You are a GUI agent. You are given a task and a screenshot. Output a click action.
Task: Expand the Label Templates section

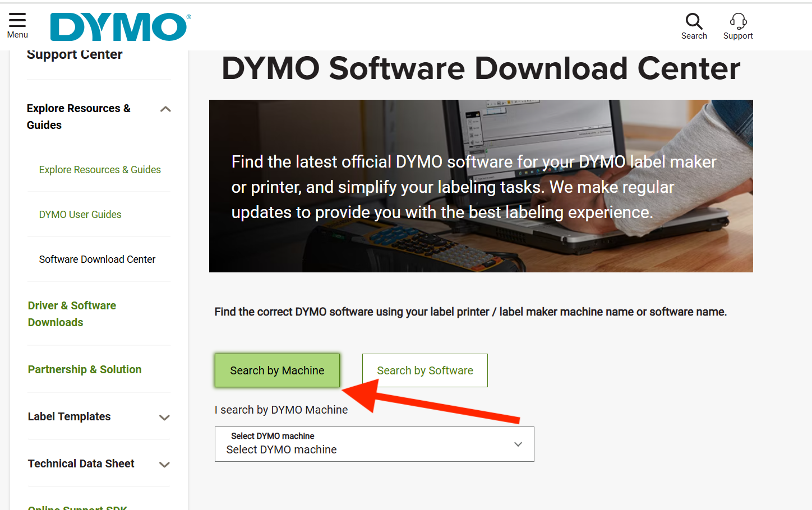[x=164, y=417]
